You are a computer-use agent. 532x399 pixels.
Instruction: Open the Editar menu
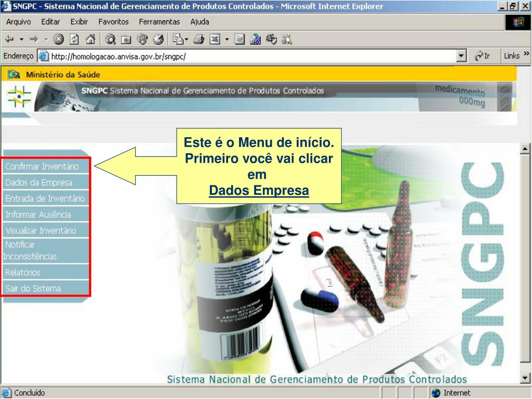point(50,22)
